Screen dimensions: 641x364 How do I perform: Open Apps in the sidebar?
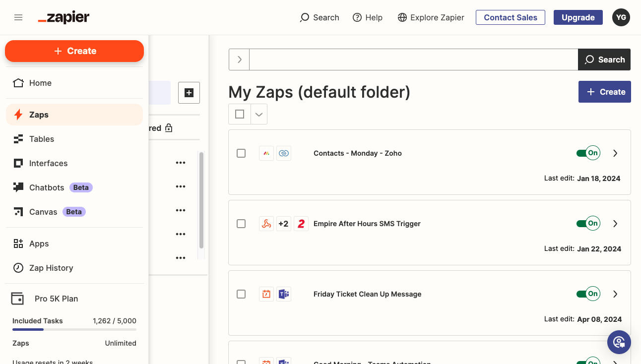(74, 243)
